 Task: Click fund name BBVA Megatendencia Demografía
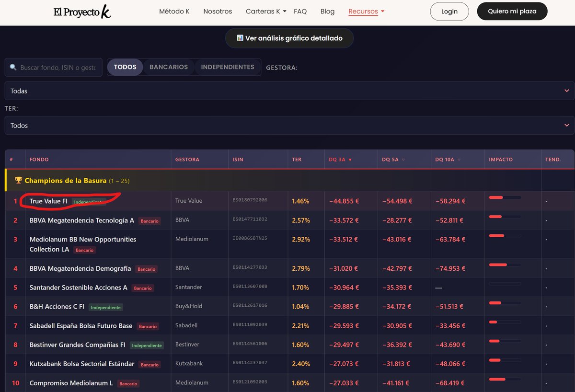click(80, 268)
